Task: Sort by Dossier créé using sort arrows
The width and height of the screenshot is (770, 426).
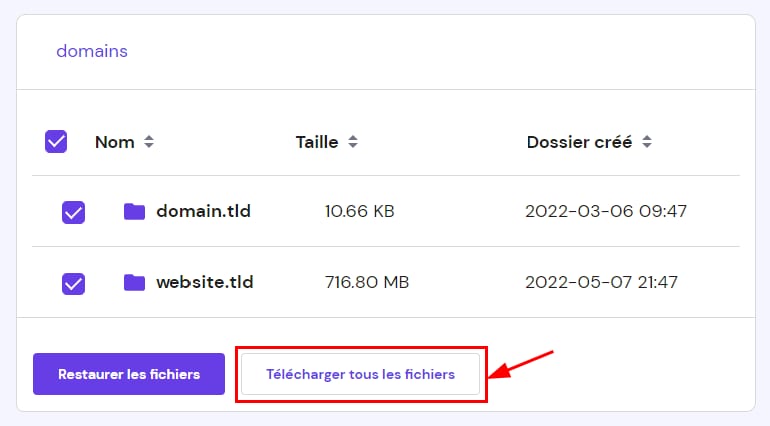Action: coord(647,142)
